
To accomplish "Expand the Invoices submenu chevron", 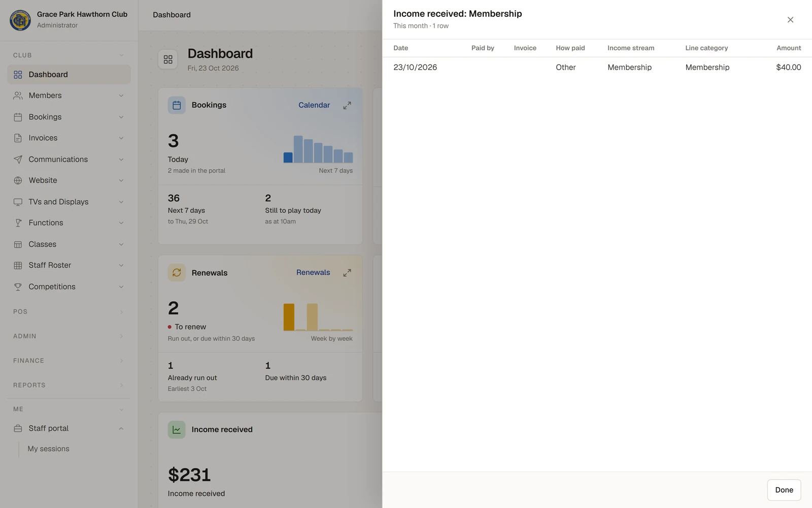I will click(x=121, y=138).
